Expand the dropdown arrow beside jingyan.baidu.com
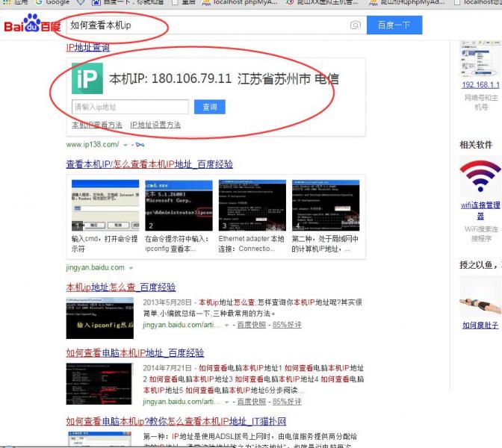This screenshot has height=448, width=502. [131, 268]
